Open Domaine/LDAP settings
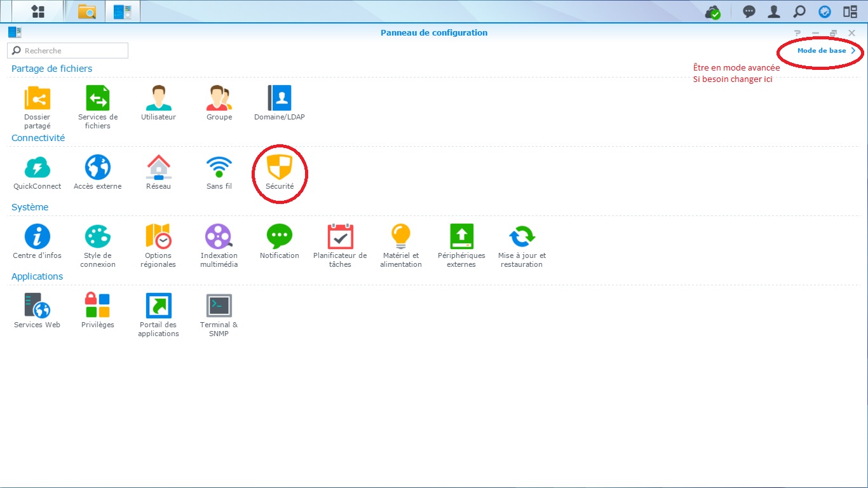The width and height of the screenshot is (868, 488). [280, 103]
